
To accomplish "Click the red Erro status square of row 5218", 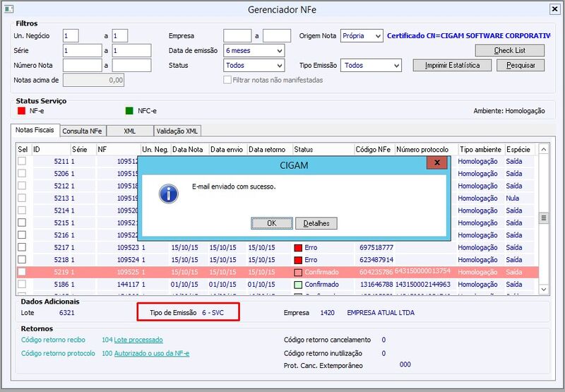I will click(x=298, y=260).
